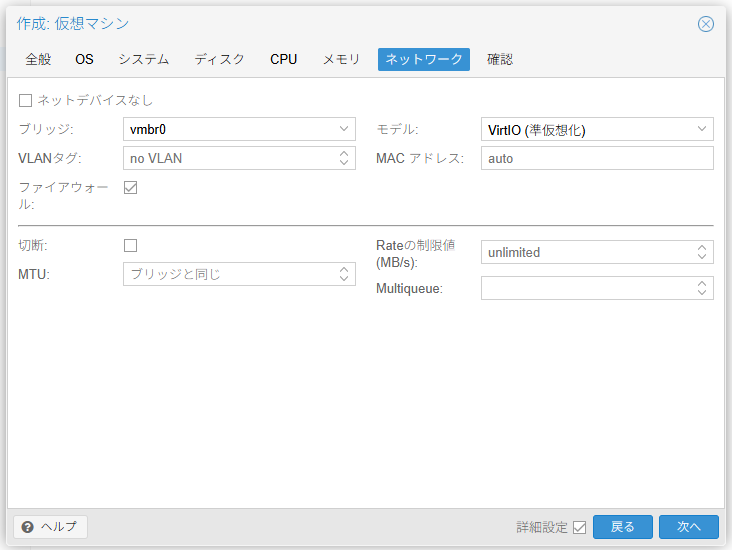Switch to the 全般 tab
The width and height of the screenshot is (732, 550).
coord(38,59)
